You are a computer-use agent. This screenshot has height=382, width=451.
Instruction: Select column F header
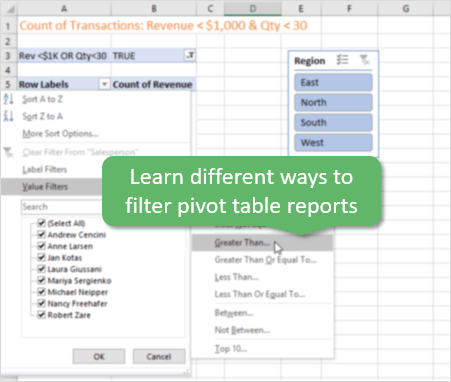click(349, 8)
